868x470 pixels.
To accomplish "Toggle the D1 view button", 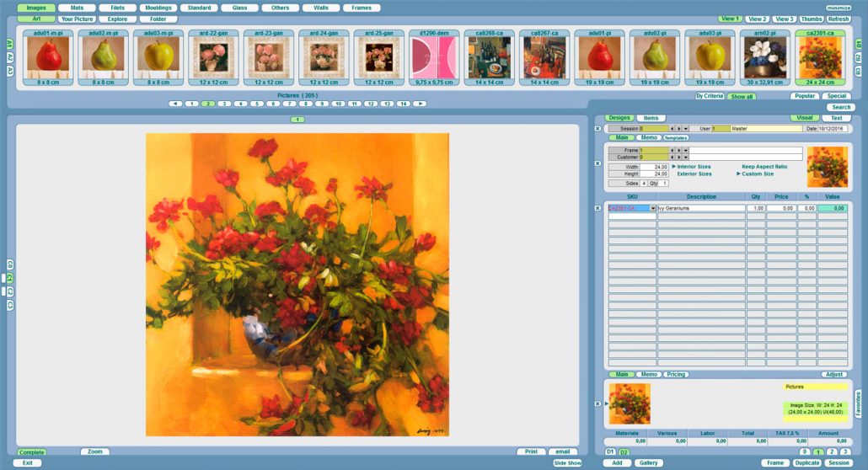I will pyautogui.click(x=610, y=452).
